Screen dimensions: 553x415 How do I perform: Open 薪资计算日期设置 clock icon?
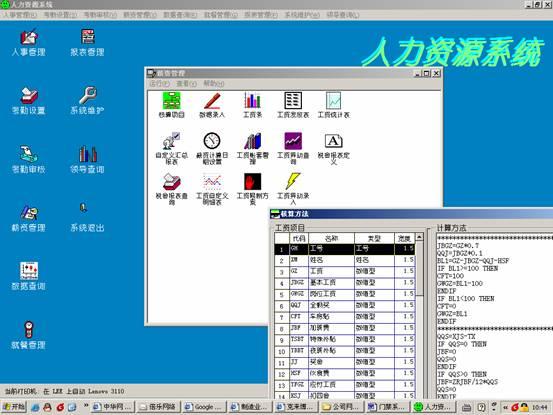pos(212,148)
